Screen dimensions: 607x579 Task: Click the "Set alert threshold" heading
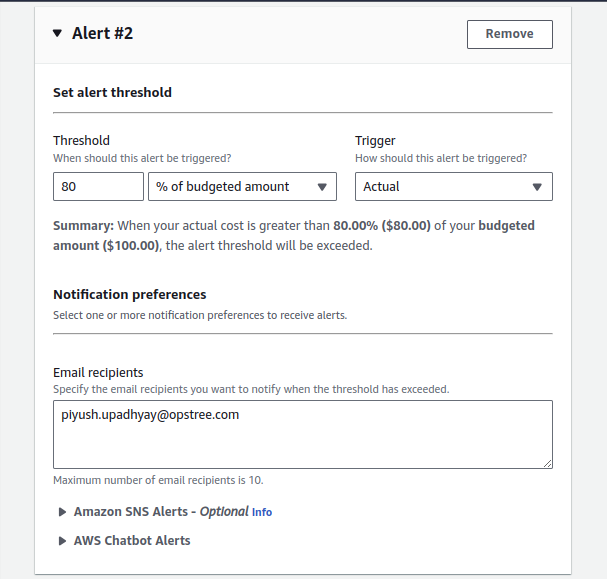[112, 92]
